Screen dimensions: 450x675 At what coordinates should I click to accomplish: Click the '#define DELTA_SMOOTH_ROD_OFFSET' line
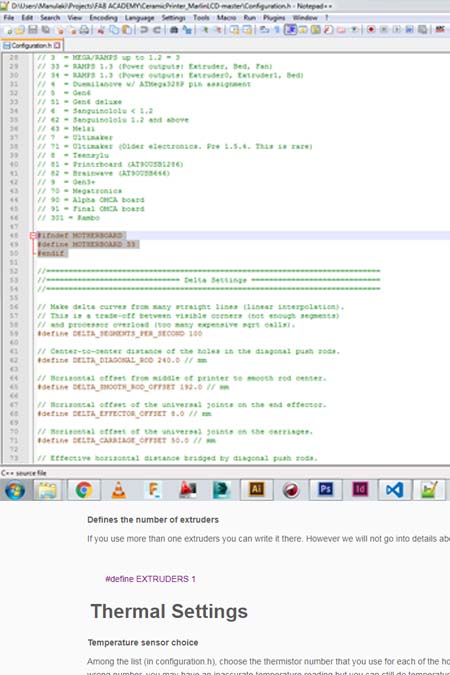click(x=133, y=387)
